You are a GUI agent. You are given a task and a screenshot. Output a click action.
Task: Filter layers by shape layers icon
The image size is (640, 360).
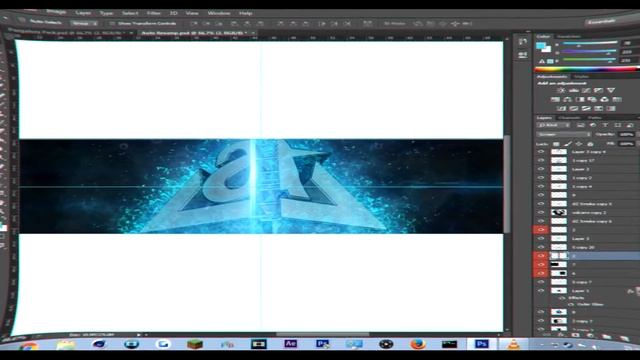(x=618, y=125)
